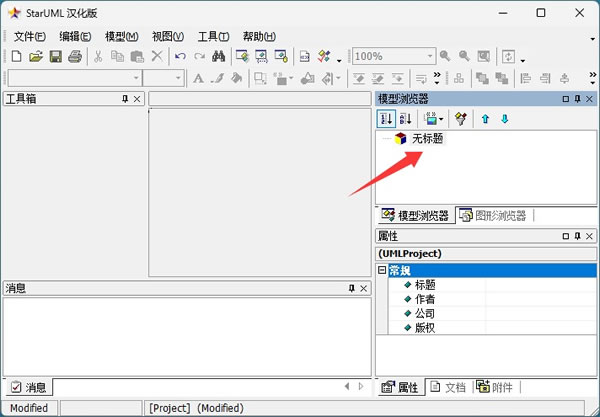Viewport: 600px width, 417px height.
Task: Click the Copy icon in the toolbar
Action: 117,57
